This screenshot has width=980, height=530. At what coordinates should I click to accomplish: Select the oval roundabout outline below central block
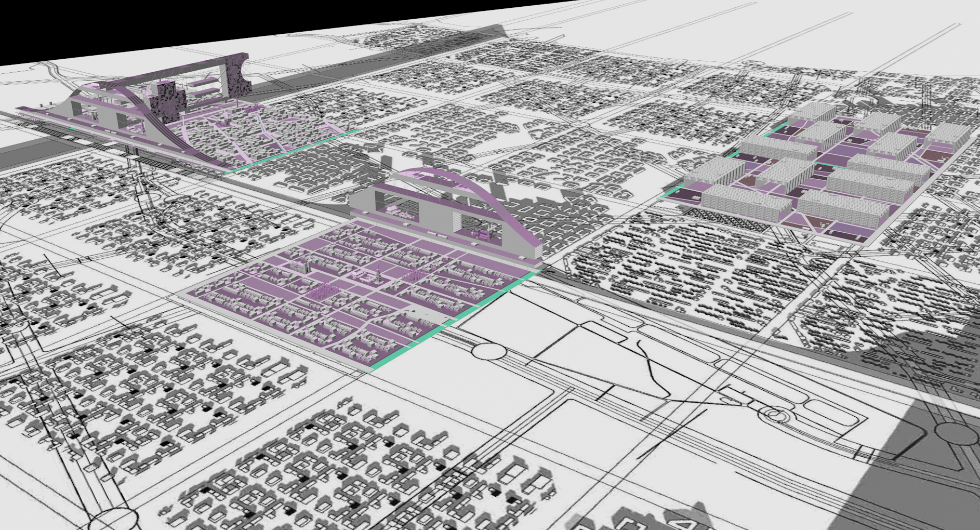point(489,351)
